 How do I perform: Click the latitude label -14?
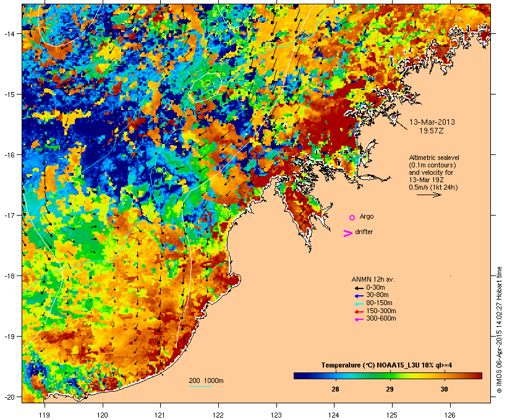click(x=9, y=33)
